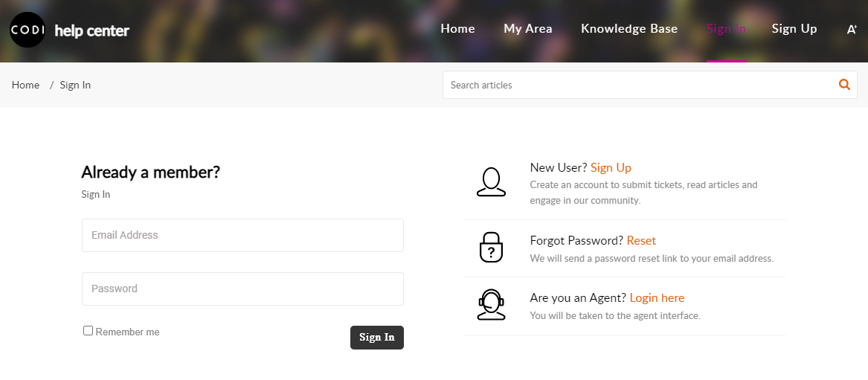
Task: Follow the orange Sign Up link
Action: [611, 167]
